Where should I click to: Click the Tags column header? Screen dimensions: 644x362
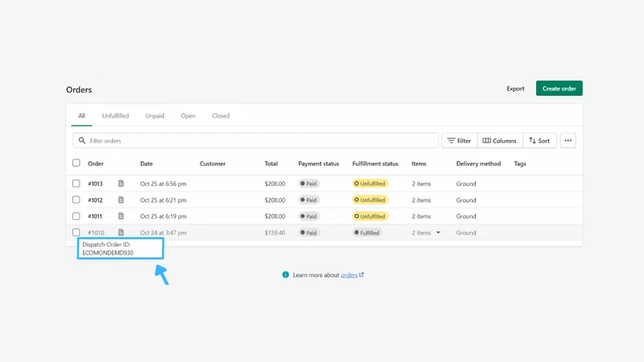pyautogui.click(x=520, y=163)
